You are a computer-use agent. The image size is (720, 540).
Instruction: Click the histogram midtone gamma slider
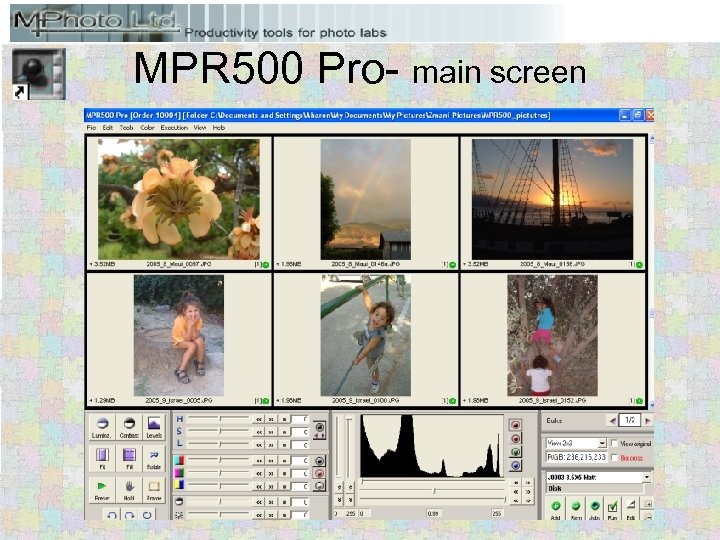pos(433,490)
